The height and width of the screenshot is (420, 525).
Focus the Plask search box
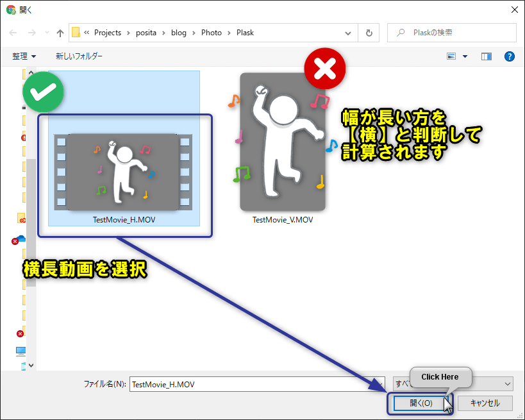[x=452, y=33]
